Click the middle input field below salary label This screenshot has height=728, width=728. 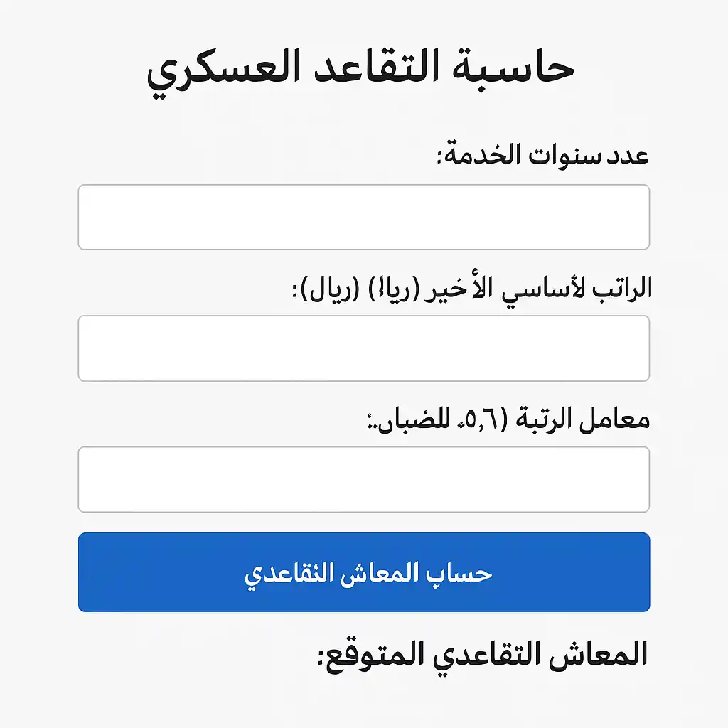pos(364,348)
